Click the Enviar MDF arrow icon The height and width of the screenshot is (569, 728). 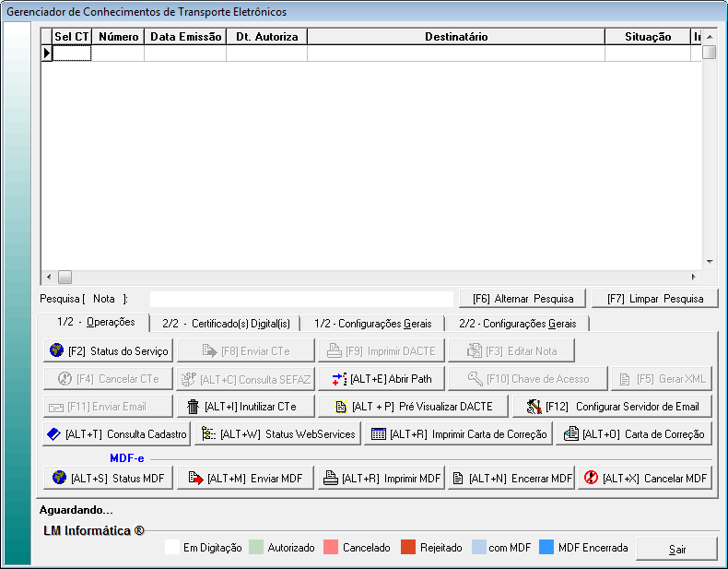pos(194,479)
